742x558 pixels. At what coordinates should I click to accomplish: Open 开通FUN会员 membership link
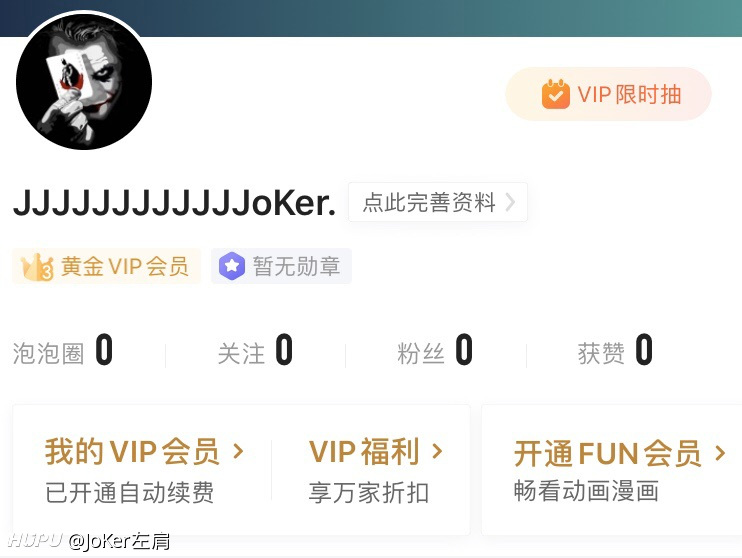point(620,470)
